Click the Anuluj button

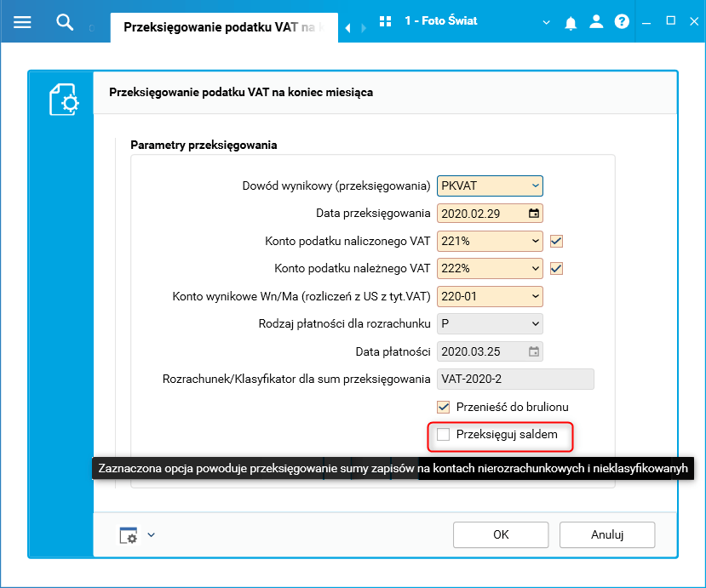click(607, 535)
